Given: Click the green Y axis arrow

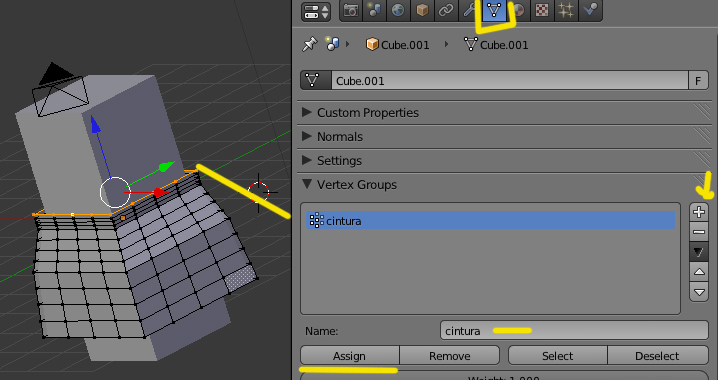Looking at the screenshot, I should [166, 167].
